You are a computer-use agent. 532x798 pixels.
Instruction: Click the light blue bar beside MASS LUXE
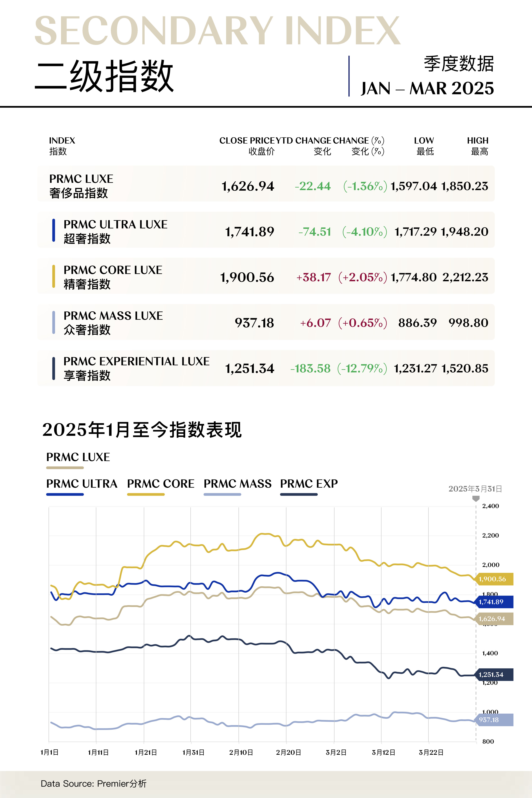(54, 322)
